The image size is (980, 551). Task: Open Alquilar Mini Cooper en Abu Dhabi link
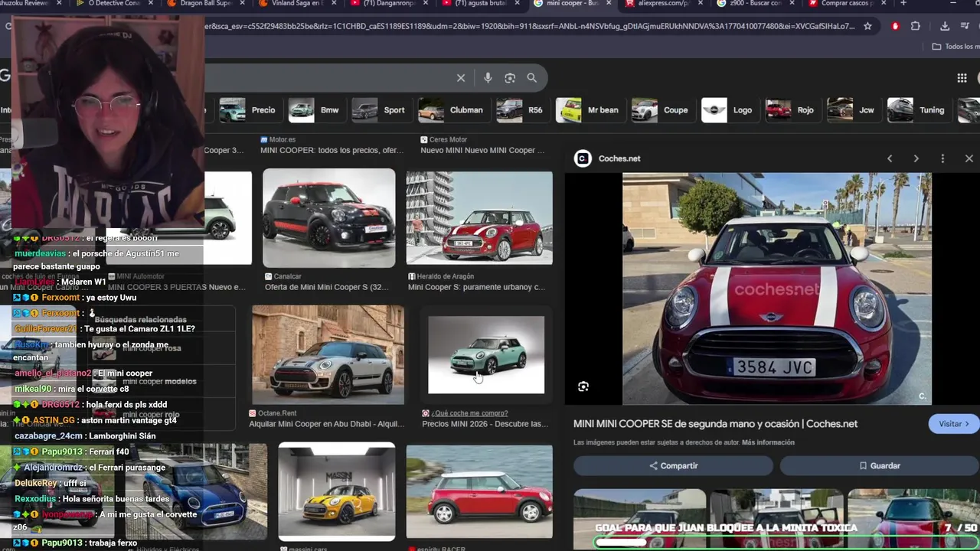[327, 424]
